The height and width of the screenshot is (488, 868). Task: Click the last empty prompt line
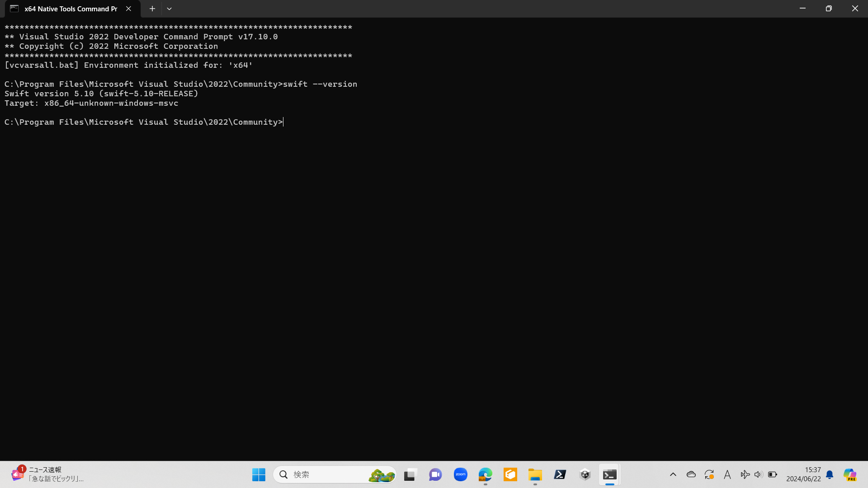(144, 122)
